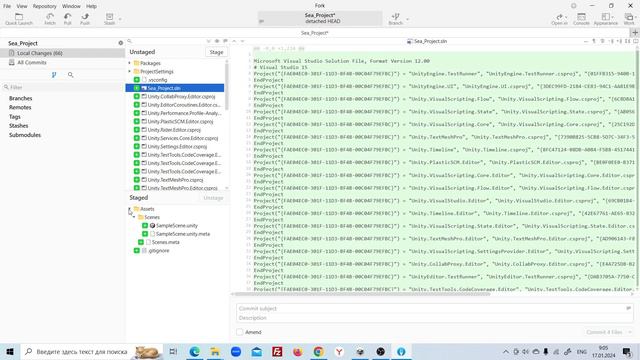Open Microsoft Edge from the taskbar
The width and height of the screenshot is (640, 360).
pyautogui.click(x=195, y=351)
